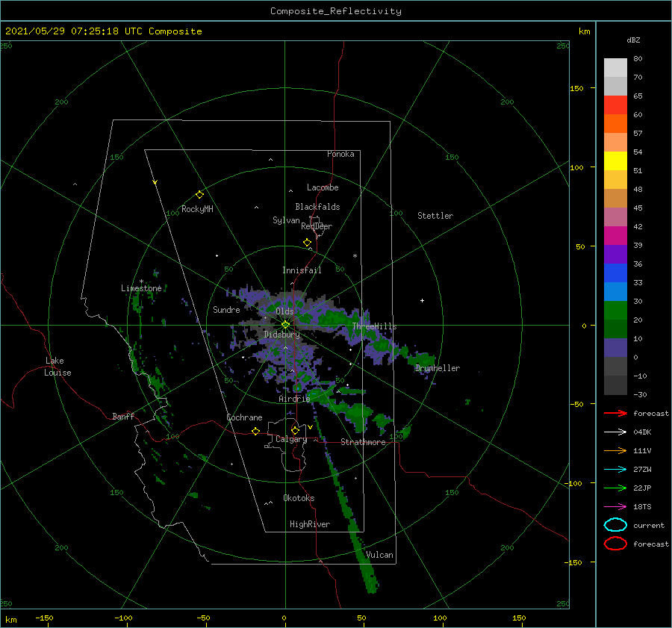Click the Blackfalds city label

[x=317, y=207]
